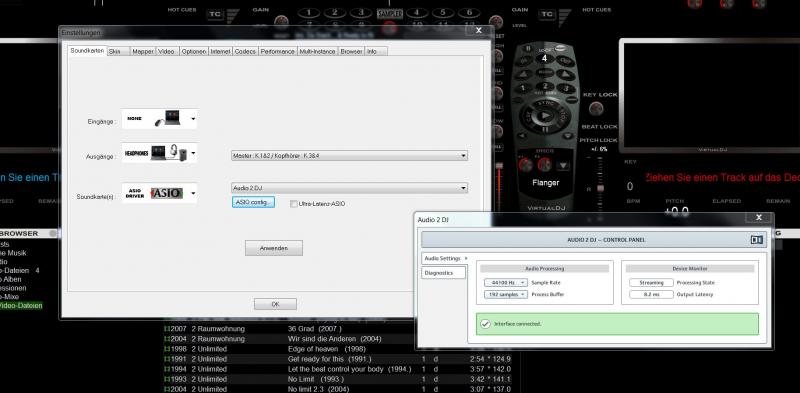Viewport: 800px width, 393px height.
Task: Click the ASIO driver logo image
Action: click(x=166, y=193)
